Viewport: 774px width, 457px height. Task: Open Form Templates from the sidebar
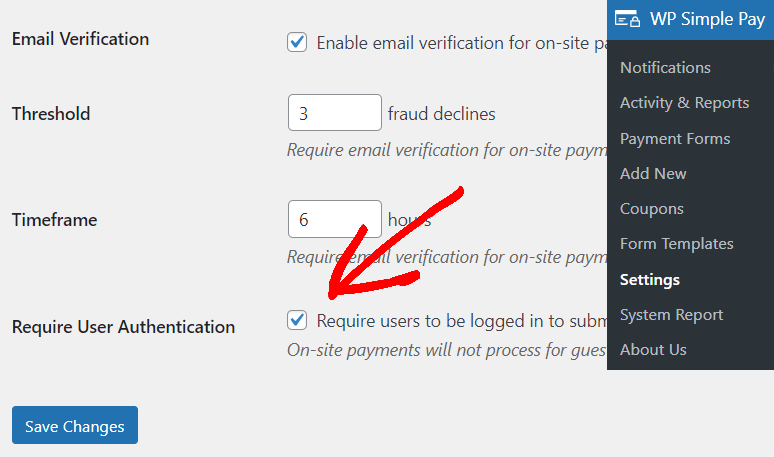(x=677, y=244)
